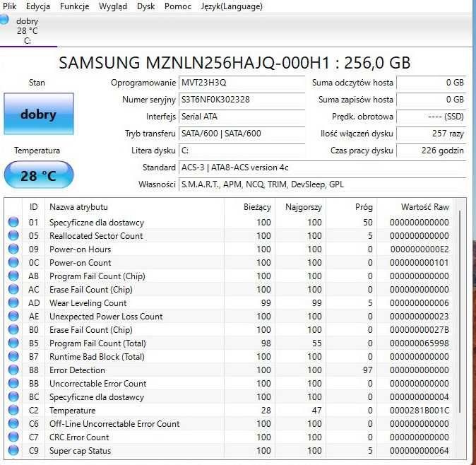Click the 'Nazwa atrybutu' column header
The width and height of the screenshot is (476, 465).
coord(78,207)
